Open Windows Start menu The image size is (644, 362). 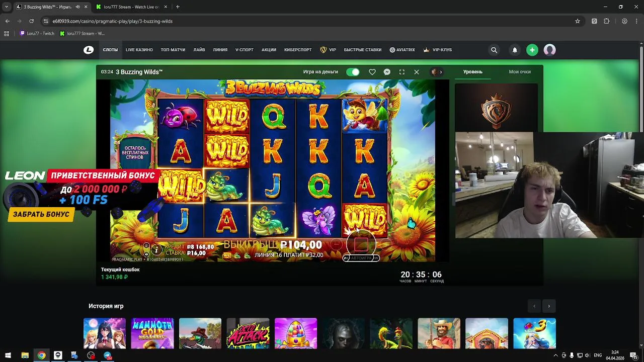point(8,355)
